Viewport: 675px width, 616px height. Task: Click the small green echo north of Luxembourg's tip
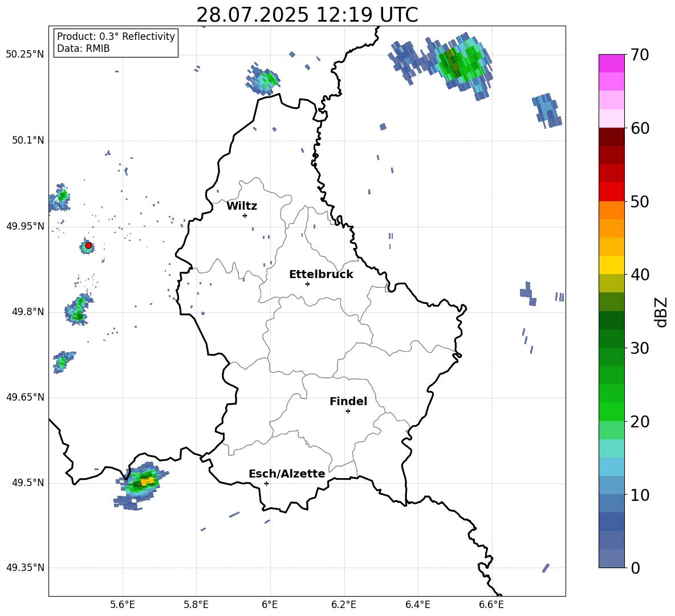pyautogui.click(x=263, y=79)
